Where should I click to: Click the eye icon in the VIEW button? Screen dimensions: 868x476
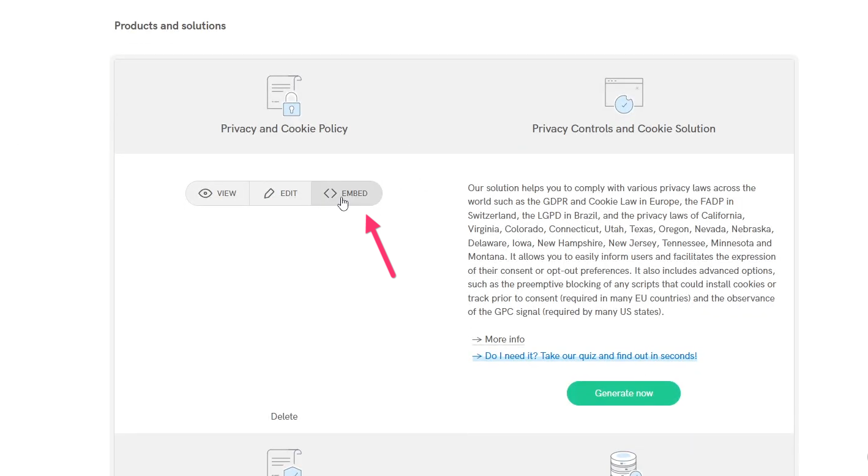tap(206, 194)
